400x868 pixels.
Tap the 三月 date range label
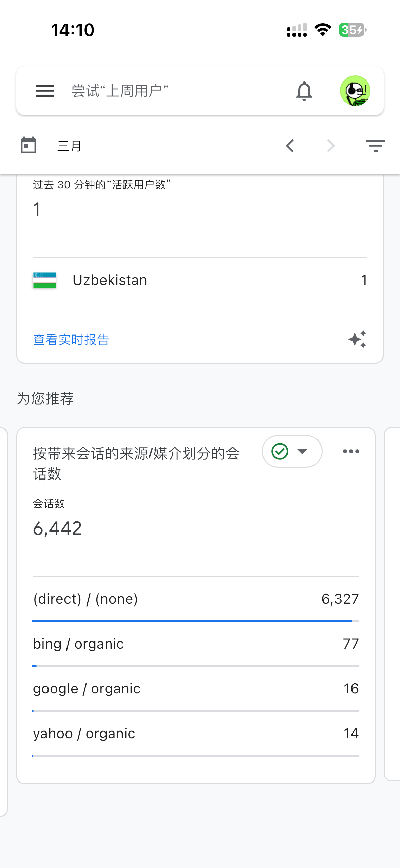point(70,146)
